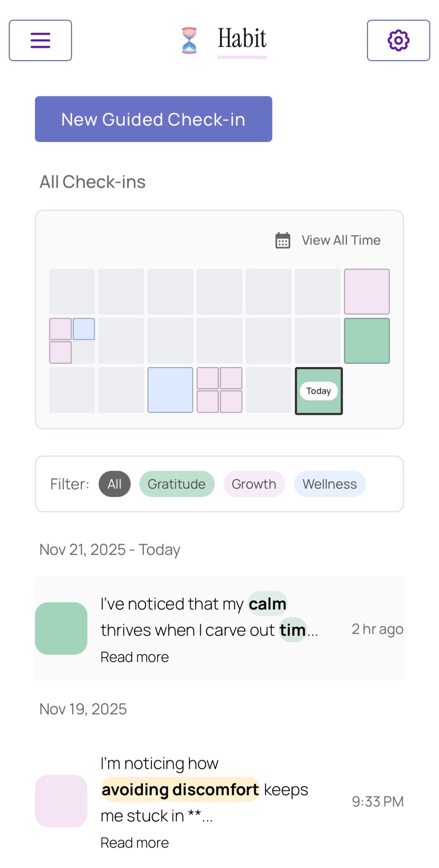Open the 'I've noticed that my calm' entry
Viewport: 439px width, 868px height.
click(x=209, y=617)
